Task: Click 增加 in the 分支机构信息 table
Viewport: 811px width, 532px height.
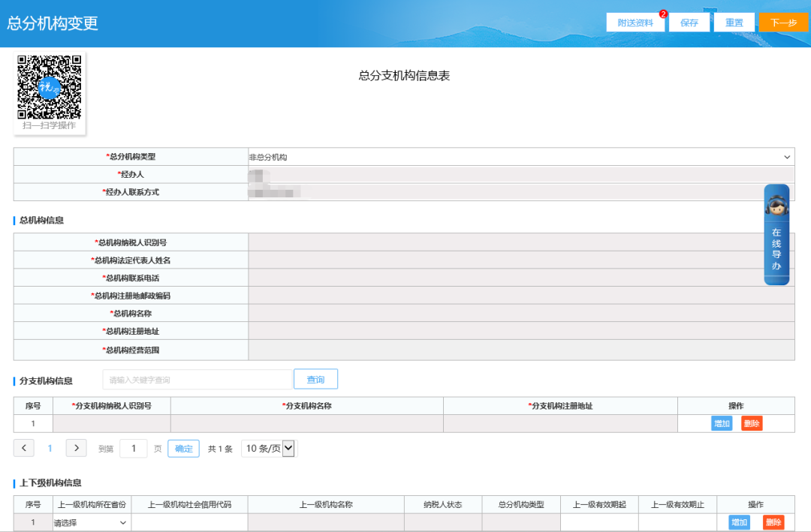Action: [x=722, y=423]
